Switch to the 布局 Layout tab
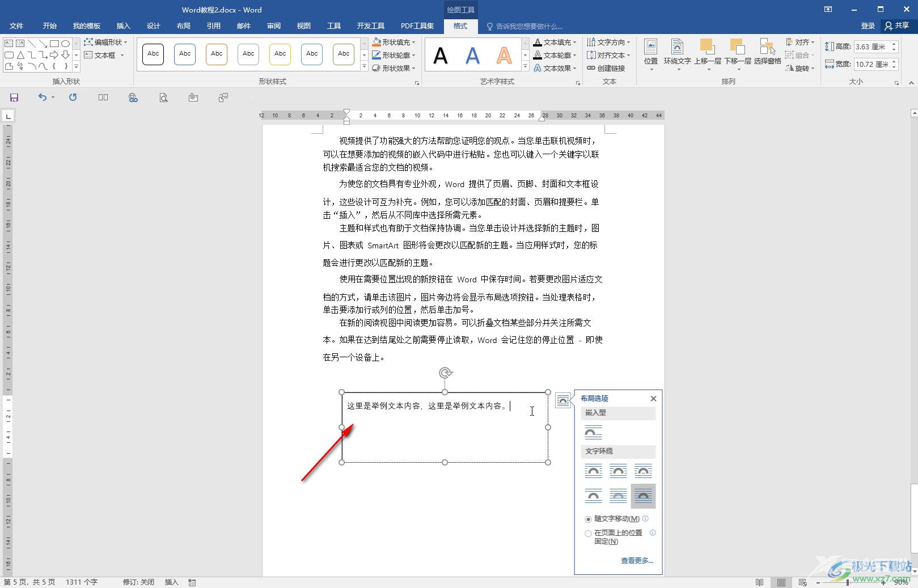 coord(183,26)
